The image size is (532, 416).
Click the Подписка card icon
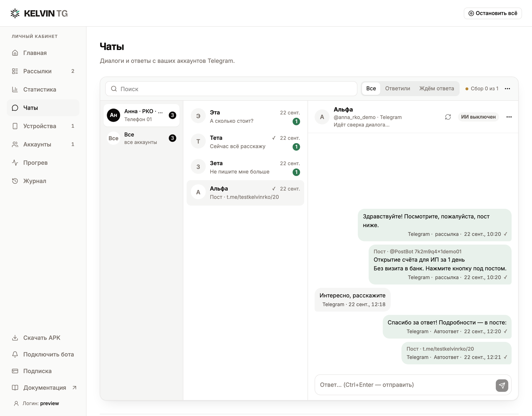pyautogui.click(x=15, y=371)
